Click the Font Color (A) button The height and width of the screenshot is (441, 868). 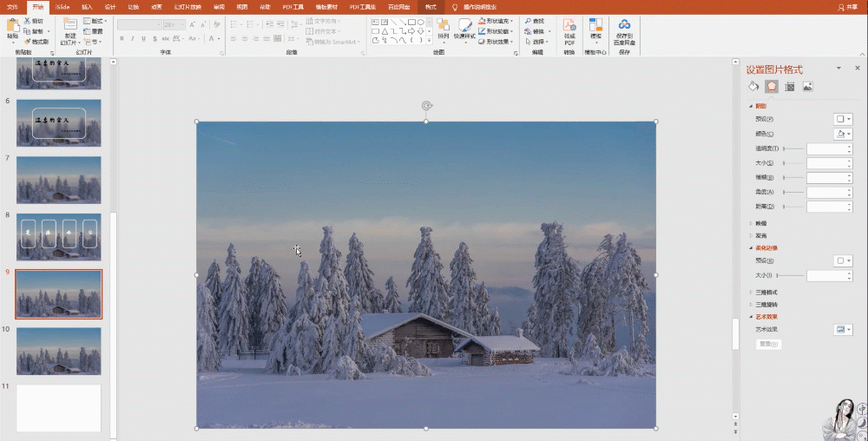[x=212, y=39]
